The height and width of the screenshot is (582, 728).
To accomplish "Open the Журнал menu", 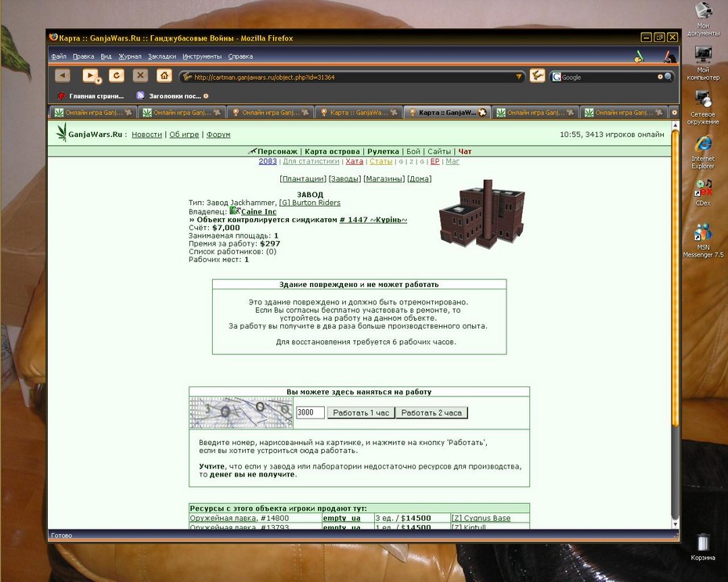I will (130, 56).
